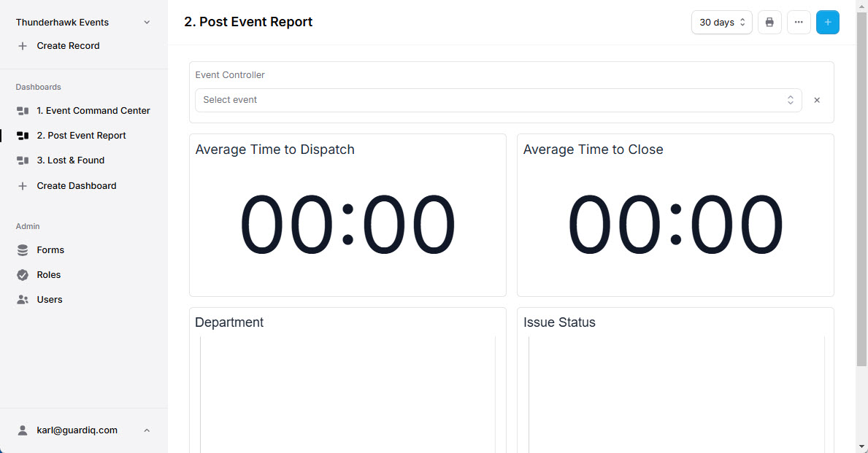
Task: Click the Create Dashboard plus icon
Action: click(x=22, y=186)
